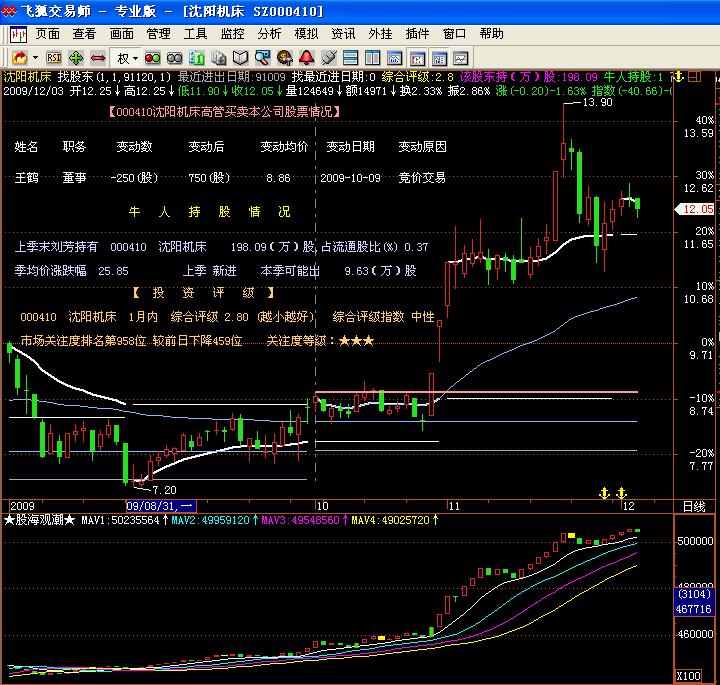This screenshot has height=685, width=720.
Task: Click the grey double lights icon
Action: (x=174, y=58)
